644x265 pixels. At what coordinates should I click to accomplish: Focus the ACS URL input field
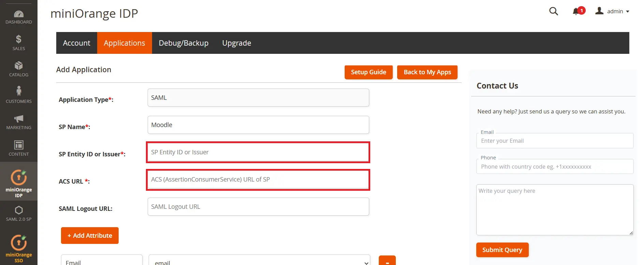tap(258, 180)
